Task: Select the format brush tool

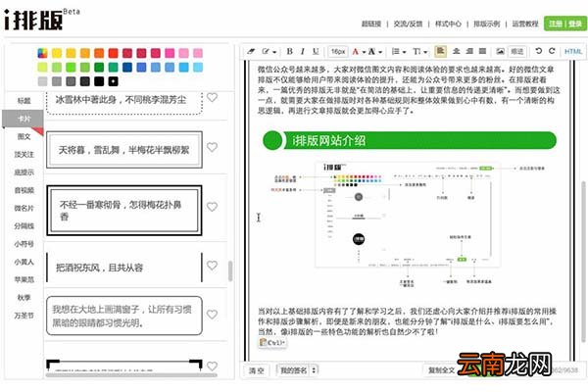Action: (266, 51)
